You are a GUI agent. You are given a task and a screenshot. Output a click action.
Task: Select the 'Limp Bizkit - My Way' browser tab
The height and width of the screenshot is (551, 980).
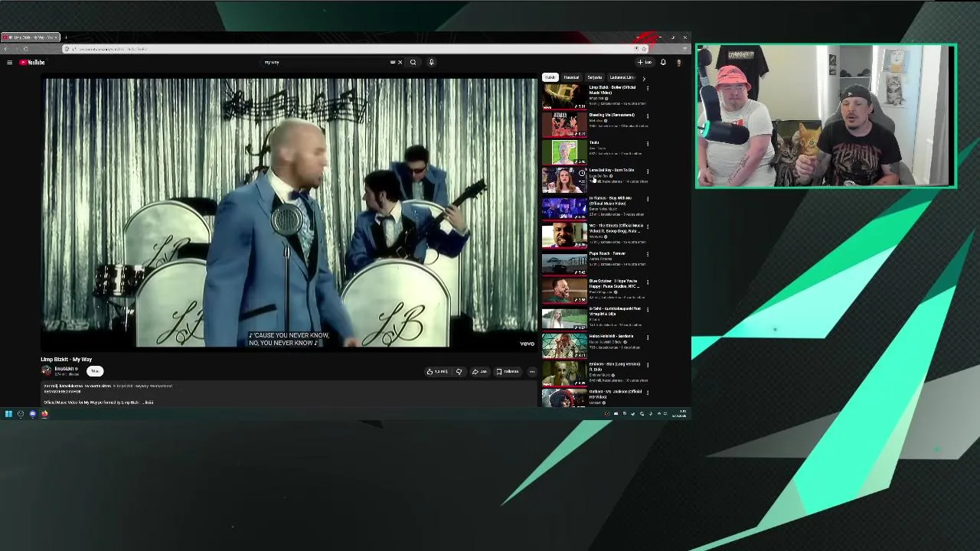[x=29, y=37]
